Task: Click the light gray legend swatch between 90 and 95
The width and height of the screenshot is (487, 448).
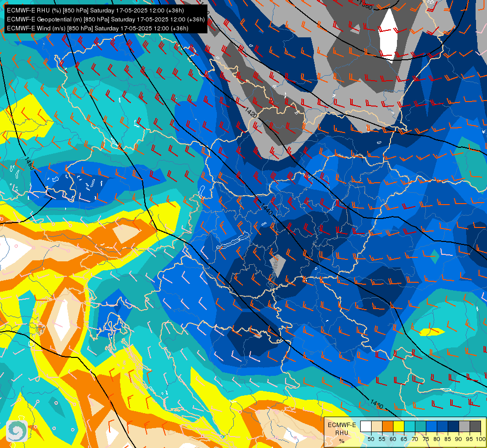Action: (x=464, y=426)
